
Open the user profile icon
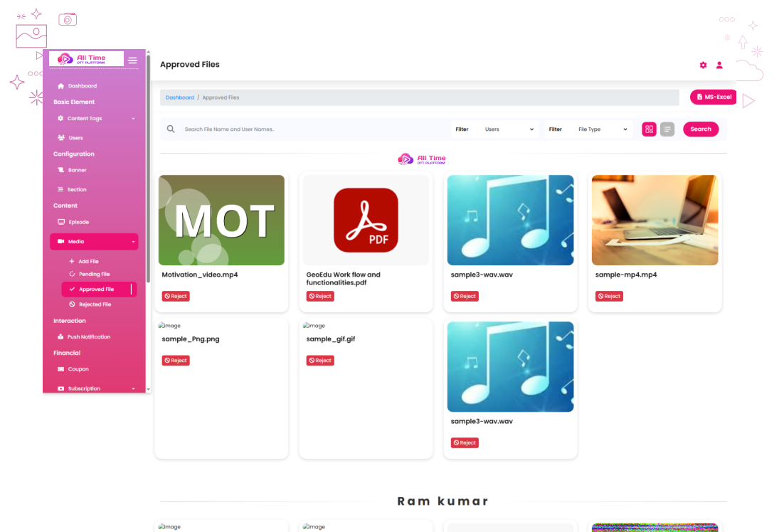pyautogui.click(x=719, y=65)
